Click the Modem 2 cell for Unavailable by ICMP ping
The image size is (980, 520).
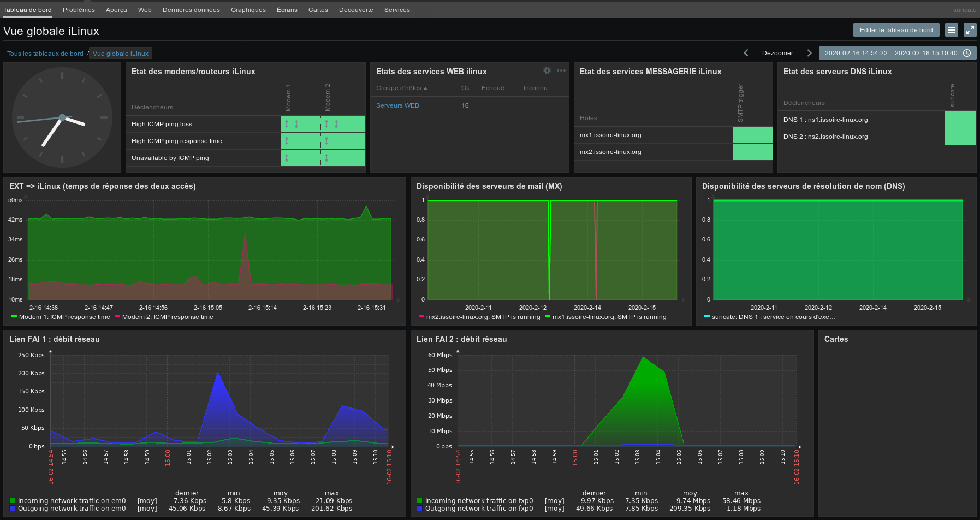coord(343,158)
